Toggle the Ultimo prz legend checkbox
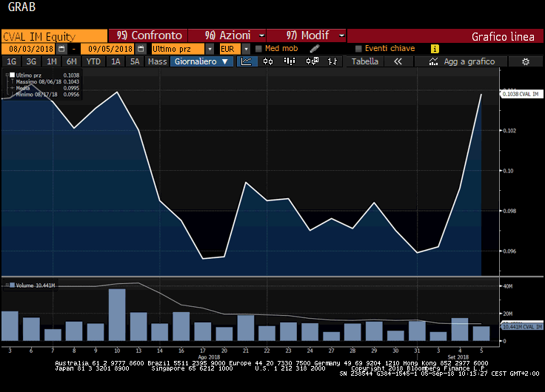This screenshot has height=392, width=545. point(12,75)
